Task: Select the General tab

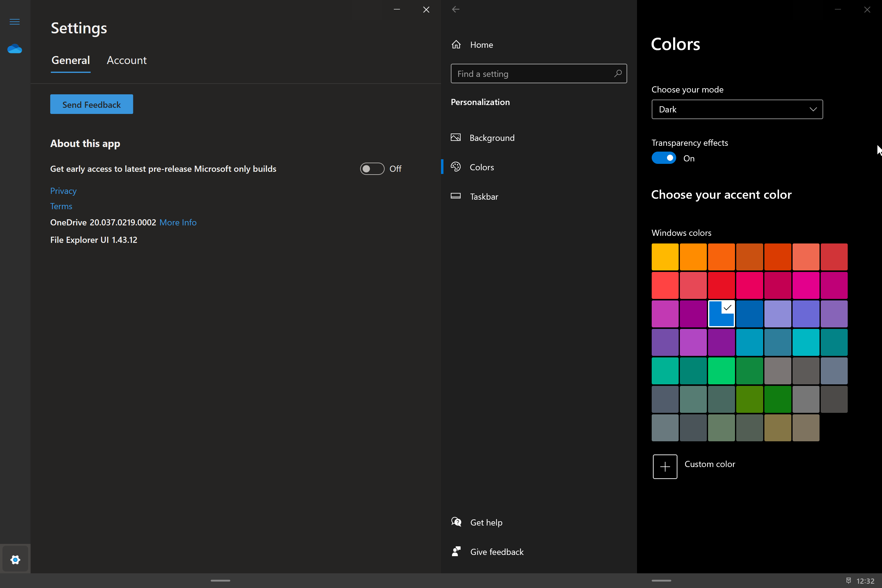Action: 70,60
